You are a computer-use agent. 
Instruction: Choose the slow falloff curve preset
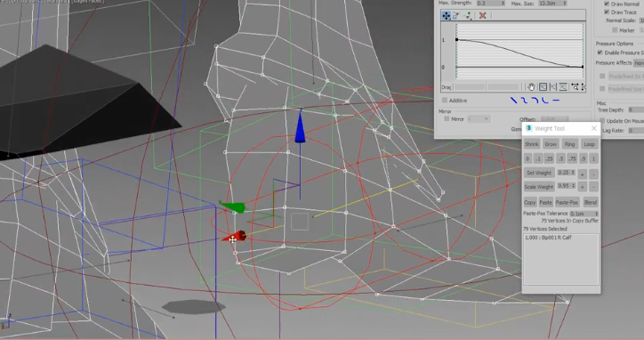[535, 101]
